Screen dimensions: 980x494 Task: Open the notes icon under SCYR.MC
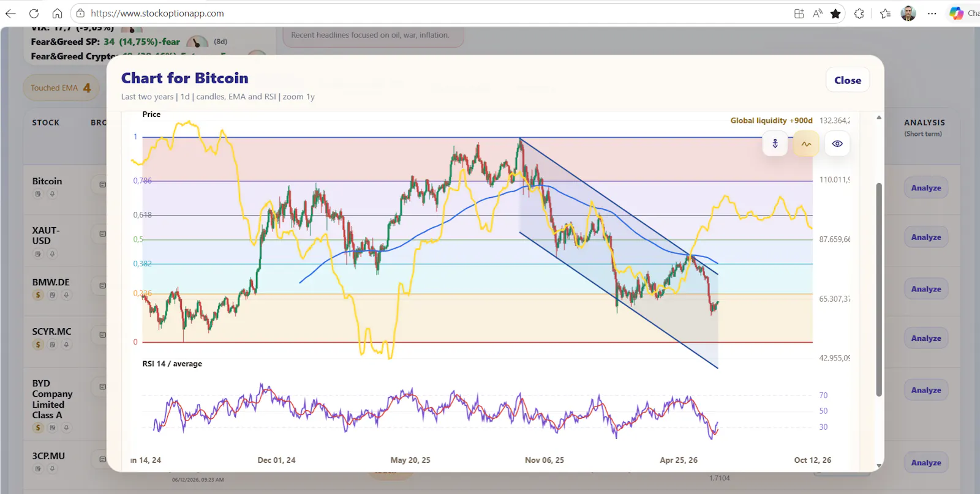(52, 345)
